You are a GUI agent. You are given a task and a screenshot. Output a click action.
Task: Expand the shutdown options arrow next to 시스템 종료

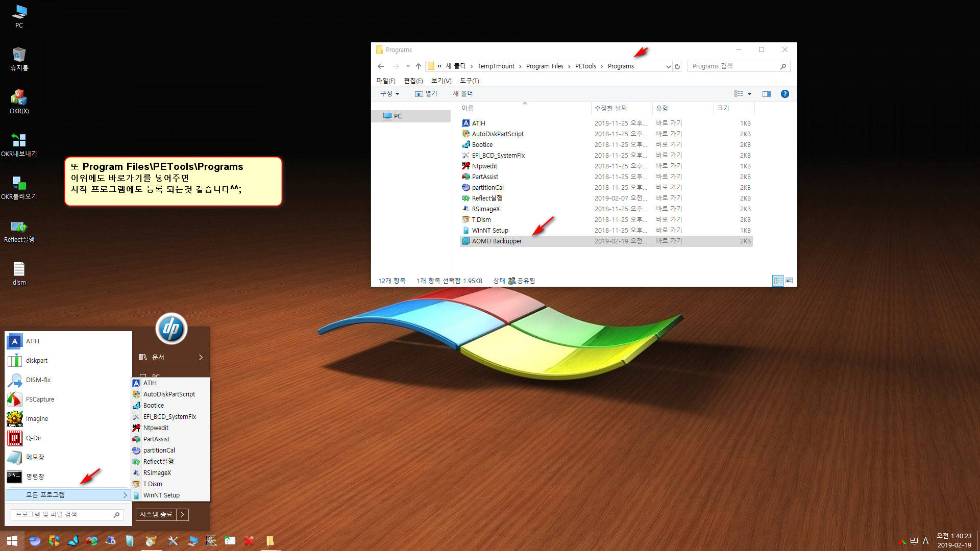pos(182,515)
